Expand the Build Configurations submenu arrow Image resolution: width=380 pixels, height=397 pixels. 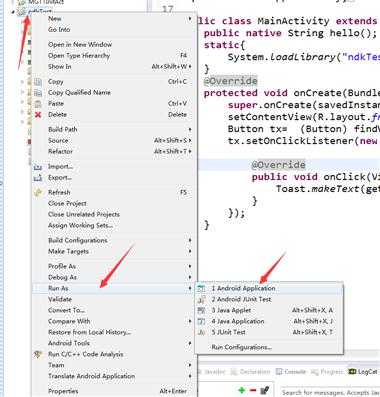point(190,240)
